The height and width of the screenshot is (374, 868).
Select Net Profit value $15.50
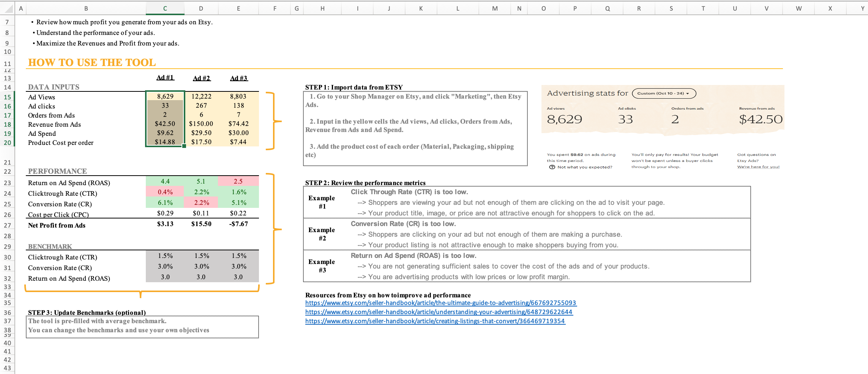[x=201, y=224]
